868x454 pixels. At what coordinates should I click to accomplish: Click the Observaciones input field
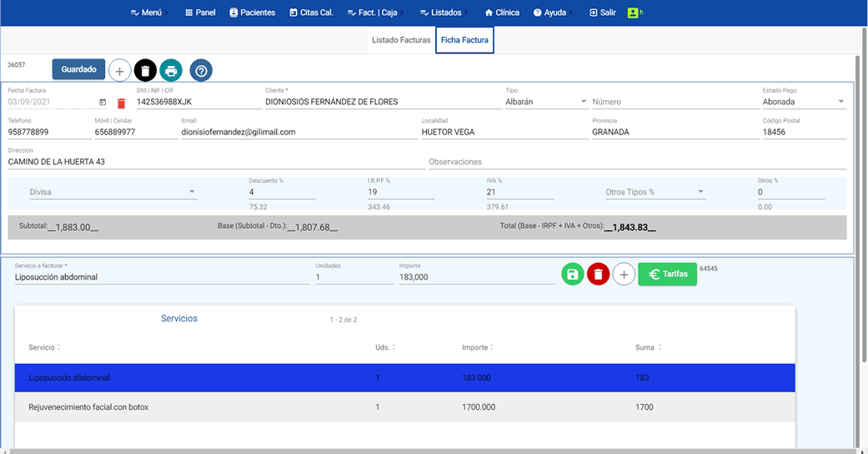click(637, 162)
